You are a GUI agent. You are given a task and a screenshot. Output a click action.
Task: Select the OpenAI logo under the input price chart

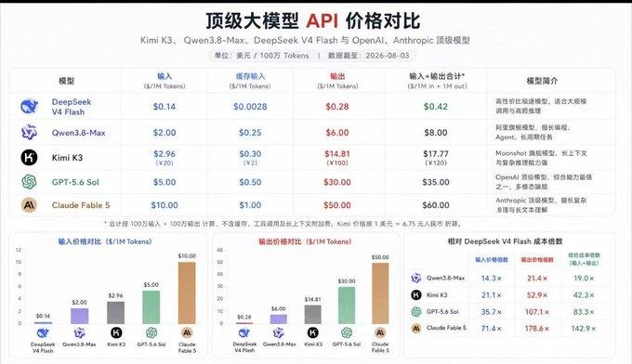pyautogui.click(x=151, y=333)
